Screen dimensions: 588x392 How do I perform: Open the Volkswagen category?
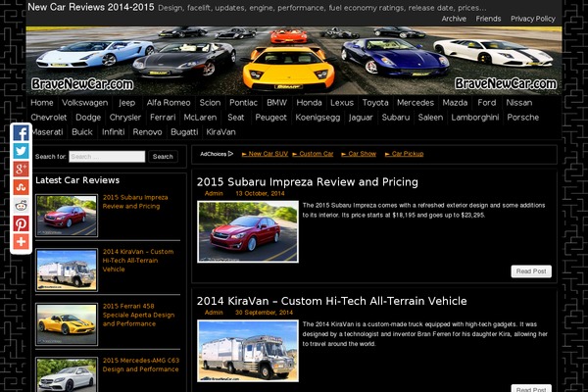tap(84, 103)
